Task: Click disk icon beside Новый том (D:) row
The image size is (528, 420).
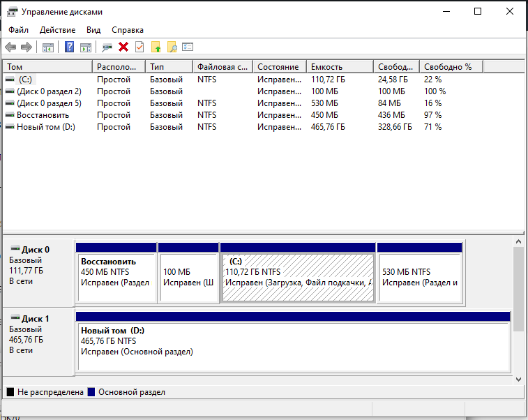Action: [x=10, y=127]
